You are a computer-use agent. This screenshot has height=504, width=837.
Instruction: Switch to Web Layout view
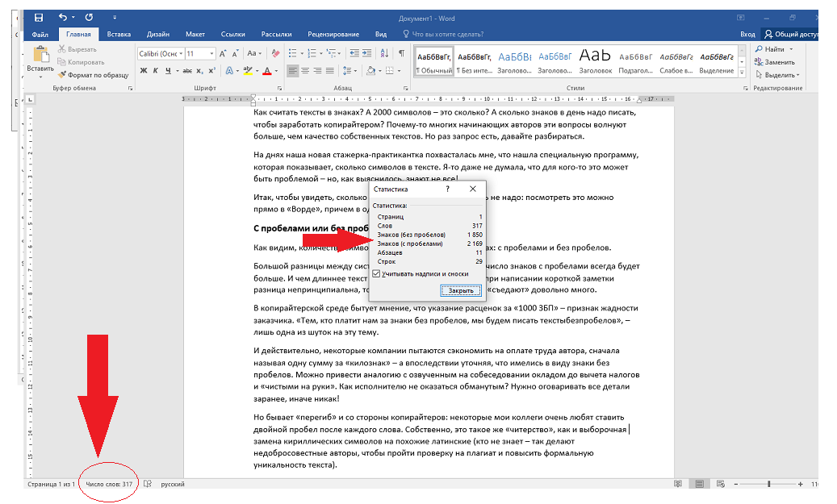pos(721,484)
